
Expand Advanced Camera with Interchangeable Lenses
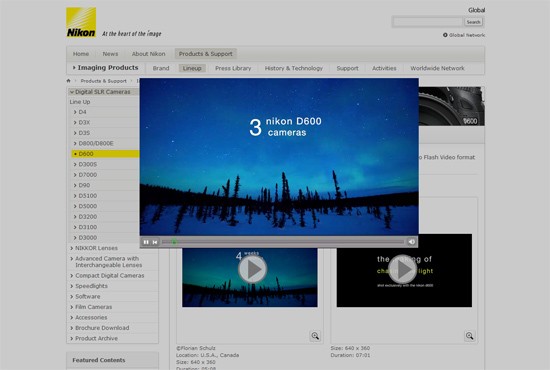tap(108, 262)
